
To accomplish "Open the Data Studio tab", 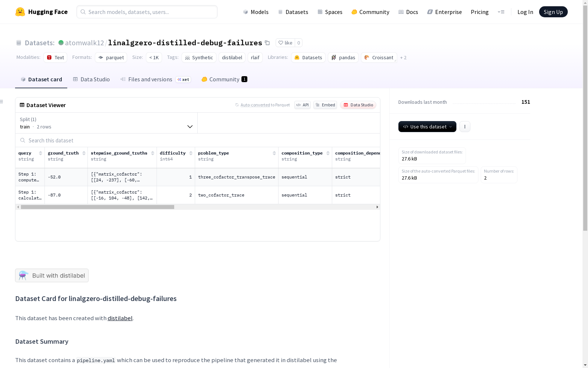I will (x=91, y=79).
